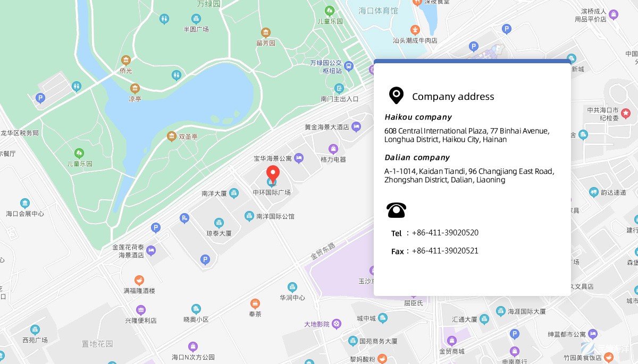The width and height of the screenshot is (638, 364).
Task: Select the 凉亭 pavilion landmark icon
Action: coord(135,88)
